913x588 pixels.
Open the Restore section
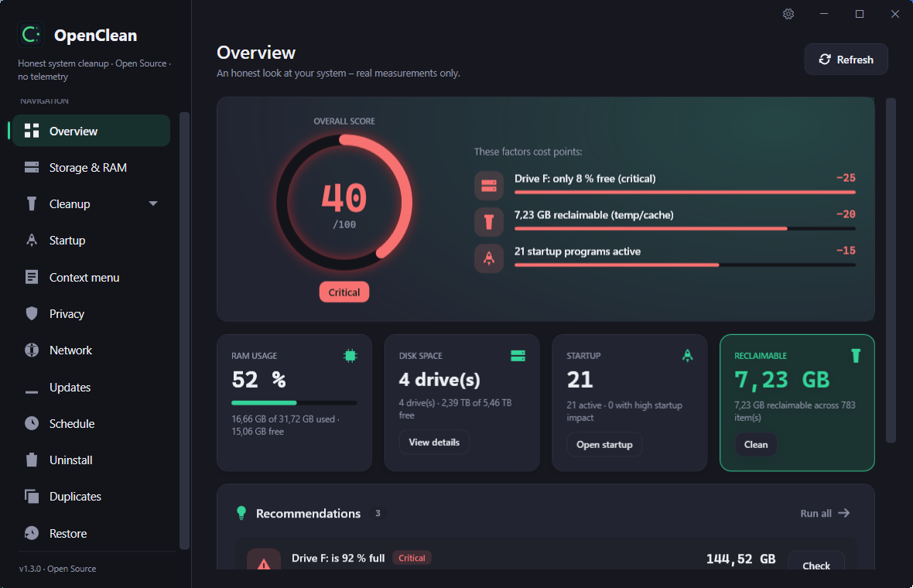[91, 533]
